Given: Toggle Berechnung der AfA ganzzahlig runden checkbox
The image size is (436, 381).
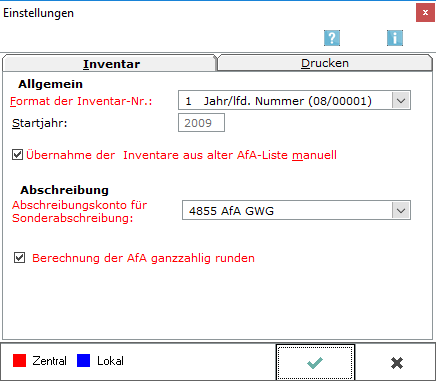Looking at the screenshot, I should pyautogui.click(x=19, y=258).
